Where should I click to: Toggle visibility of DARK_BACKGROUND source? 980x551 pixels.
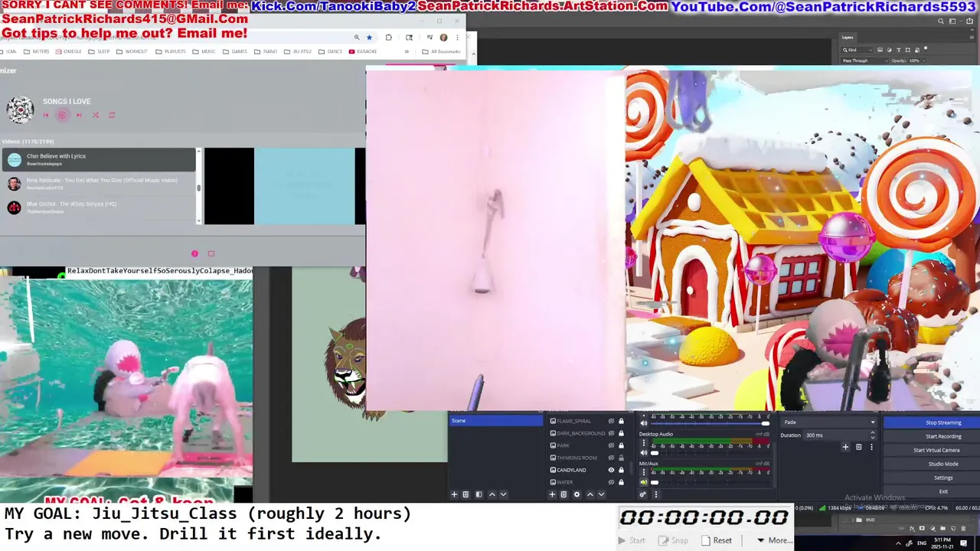tap(611, 433)
